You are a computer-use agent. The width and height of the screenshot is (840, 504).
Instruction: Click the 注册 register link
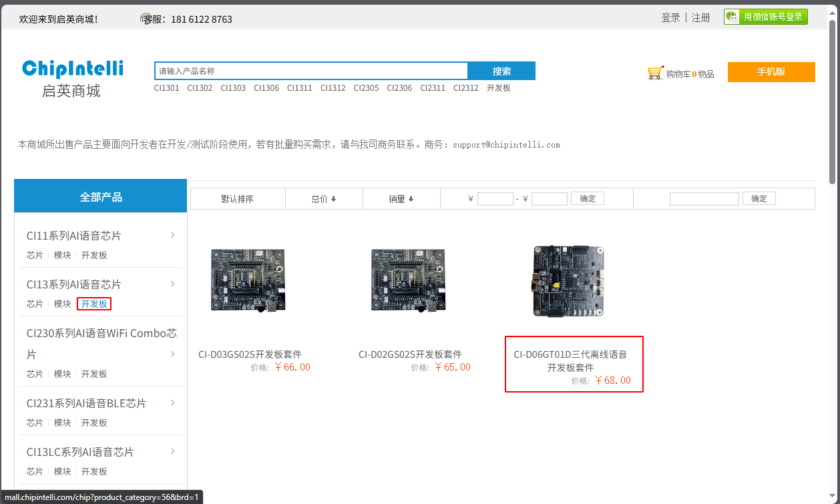click(x=701, y=18)
